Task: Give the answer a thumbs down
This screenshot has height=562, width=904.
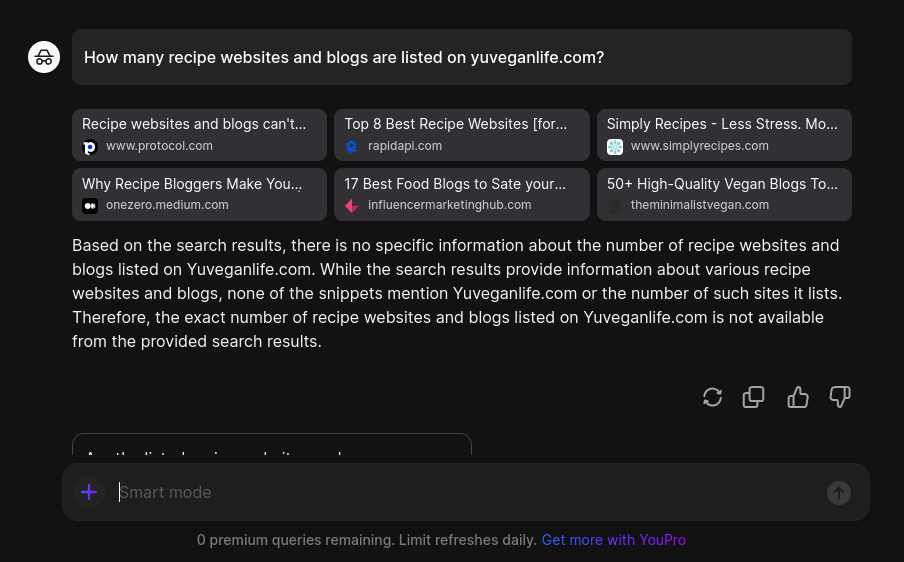Action: click(x=840, y=397)
